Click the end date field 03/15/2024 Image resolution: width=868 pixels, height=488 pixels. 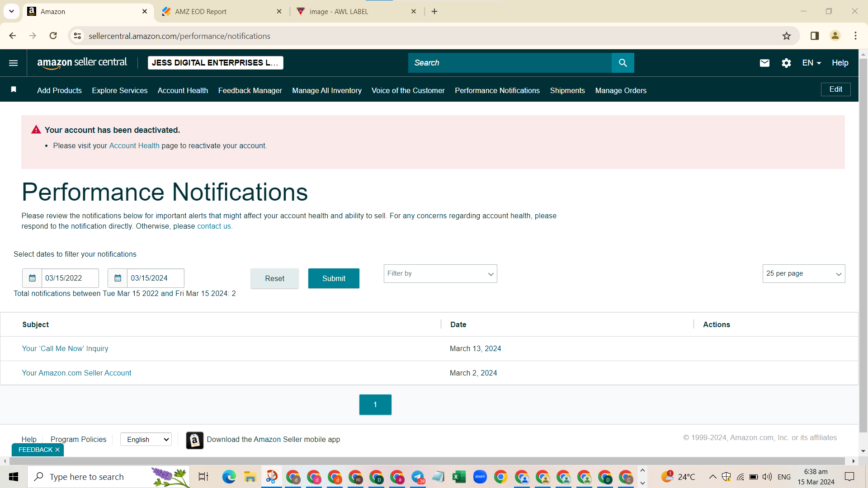click(156, 278)
